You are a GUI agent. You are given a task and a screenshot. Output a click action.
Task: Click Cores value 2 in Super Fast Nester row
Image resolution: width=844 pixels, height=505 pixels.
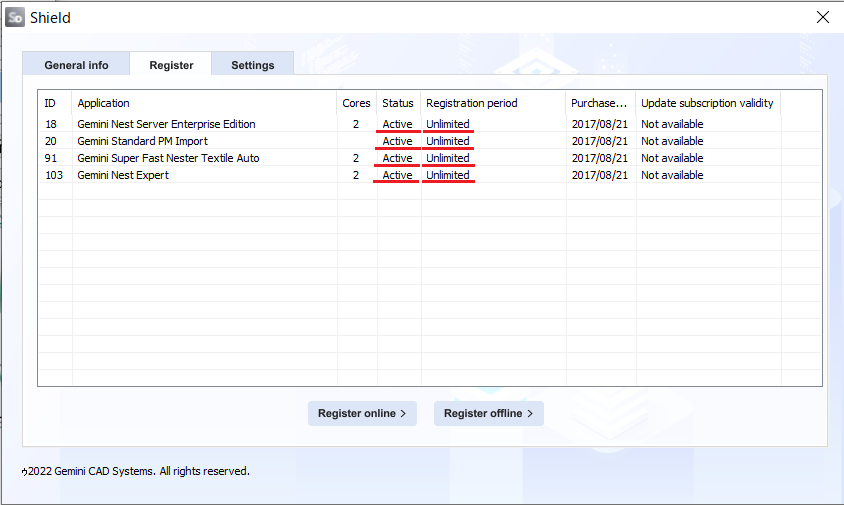pyautogui.click(x=356, y=158)
